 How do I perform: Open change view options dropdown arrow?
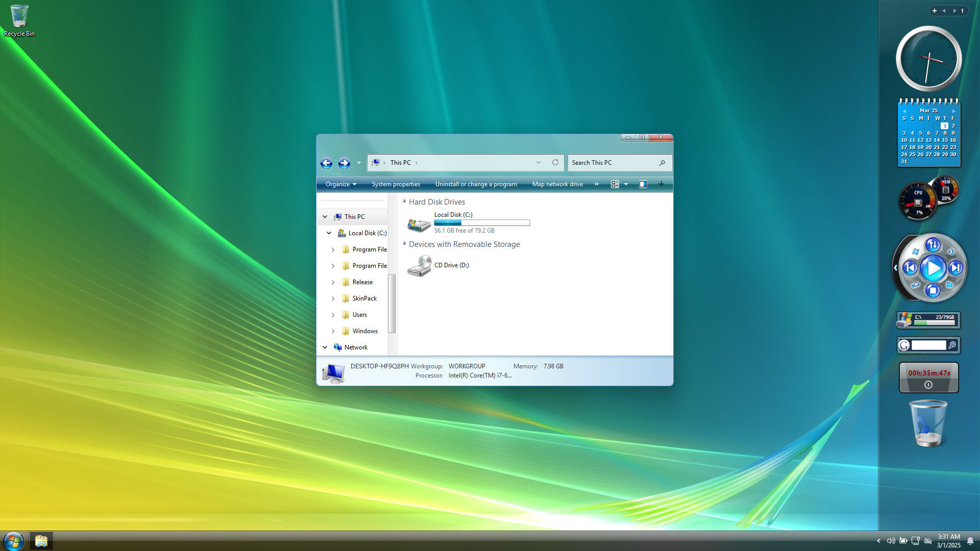click(x=626, y=184)
